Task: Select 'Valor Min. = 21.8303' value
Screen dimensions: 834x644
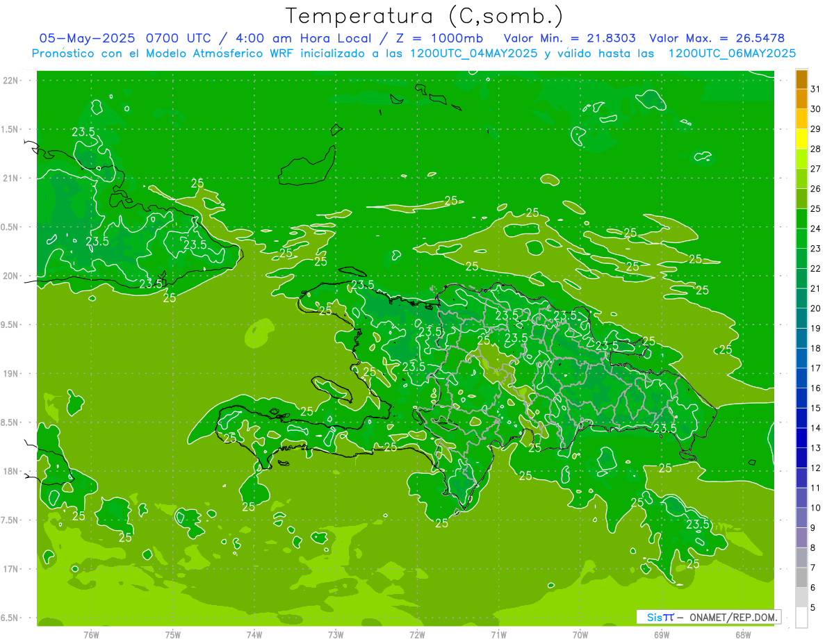Action: [569, 38]
